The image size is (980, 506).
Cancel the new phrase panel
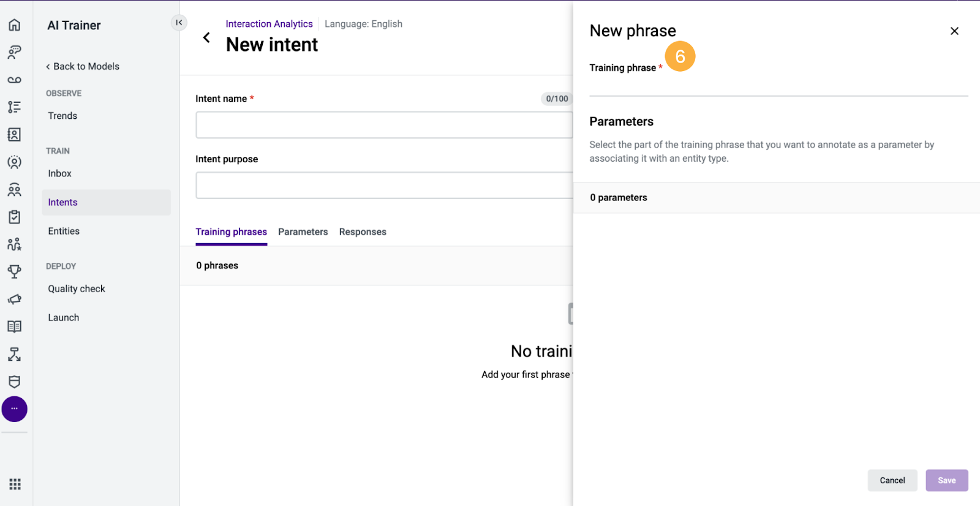coord(892,480)
